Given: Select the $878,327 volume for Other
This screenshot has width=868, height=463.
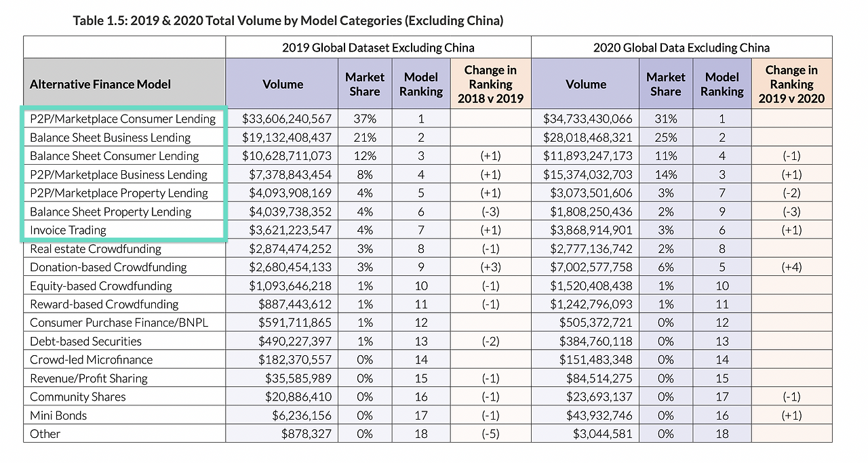Looking at the screenshot, I should 307,434.
